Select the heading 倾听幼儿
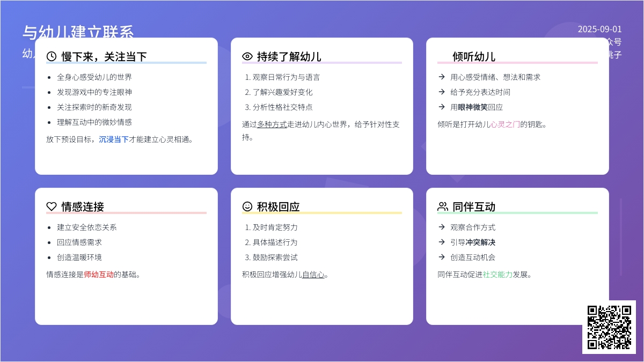 click(474, 56)
